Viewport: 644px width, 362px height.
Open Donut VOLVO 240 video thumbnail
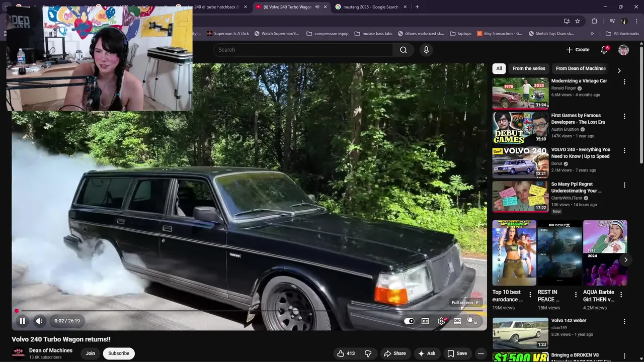pyautogui.click(x=520, y=162)
